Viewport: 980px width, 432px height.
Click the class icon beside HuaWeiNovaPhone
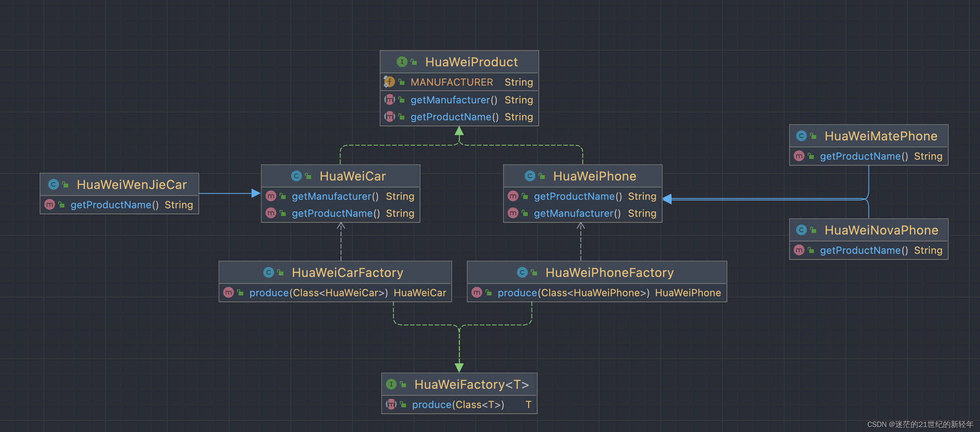801,230
